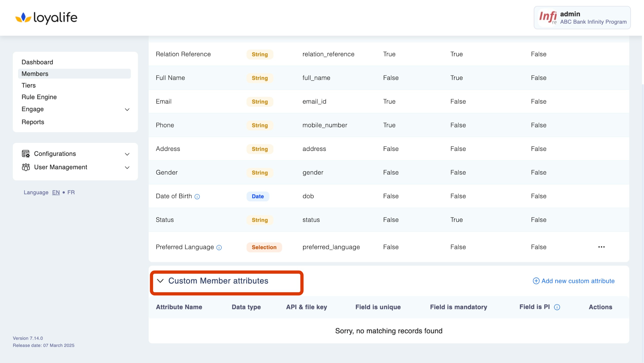The height and width of the screenshot is (363, 644).
Task: Switch language to FR
Action: [x=71, y=192]
